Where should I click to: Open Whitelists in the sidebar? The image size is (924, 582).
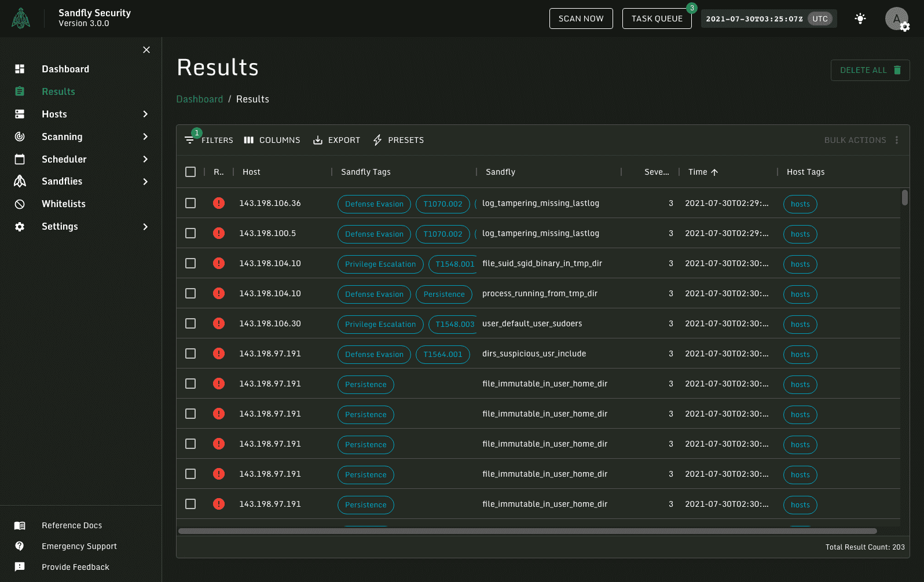[64, 204]
